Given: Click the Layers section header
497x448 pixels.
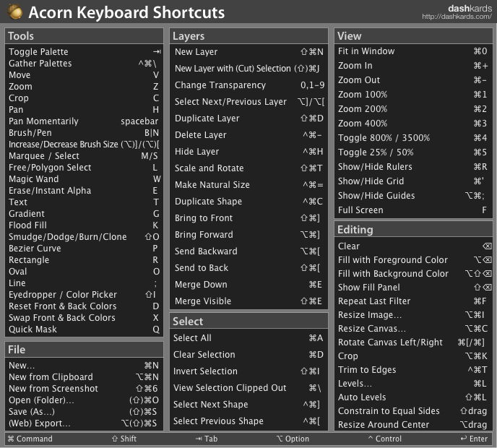Looking at the screenshot, I should click(x=248, y=36).
